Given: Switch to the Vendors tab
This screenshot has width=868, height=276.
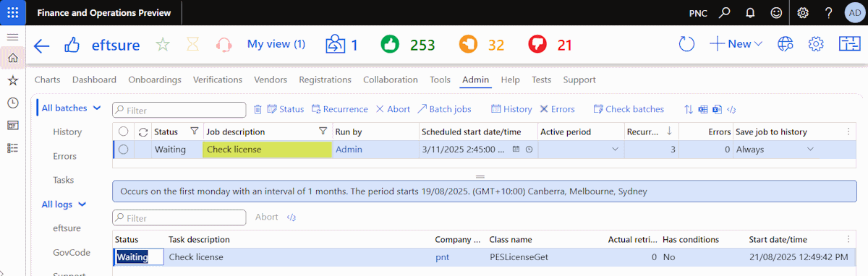Looking at the screenshot, I should point(271,79).
